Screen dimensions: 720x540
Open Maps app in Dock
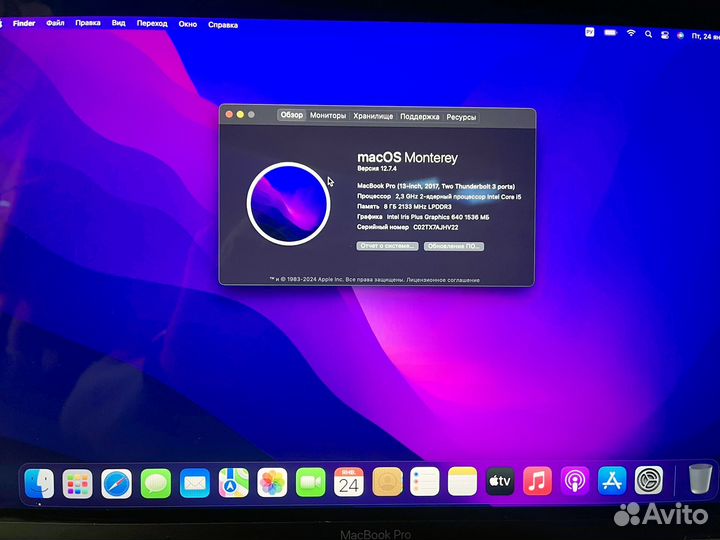(234, 483)
